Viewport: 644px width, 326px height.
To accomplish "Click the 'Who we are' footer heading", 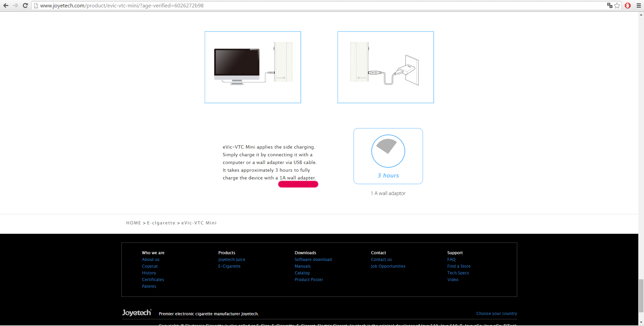I will [153, 253].
